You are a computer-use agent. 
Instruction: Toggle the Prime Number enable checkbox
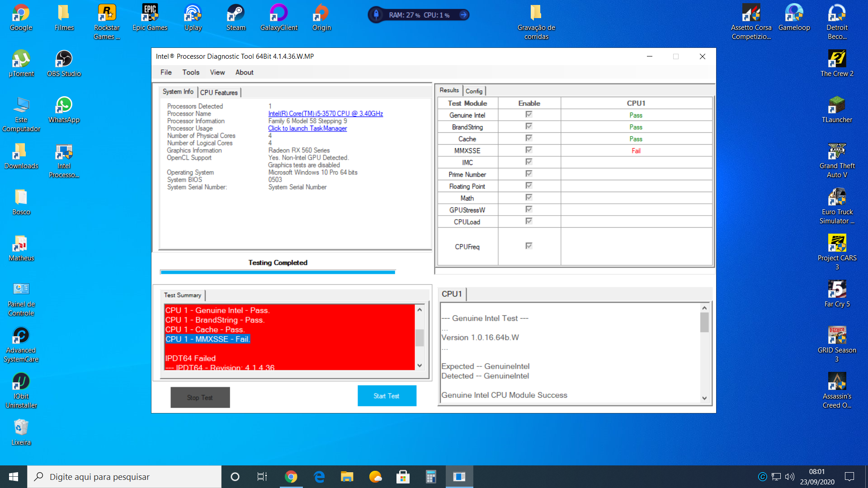pyautogui.click(x=528, y=174)
